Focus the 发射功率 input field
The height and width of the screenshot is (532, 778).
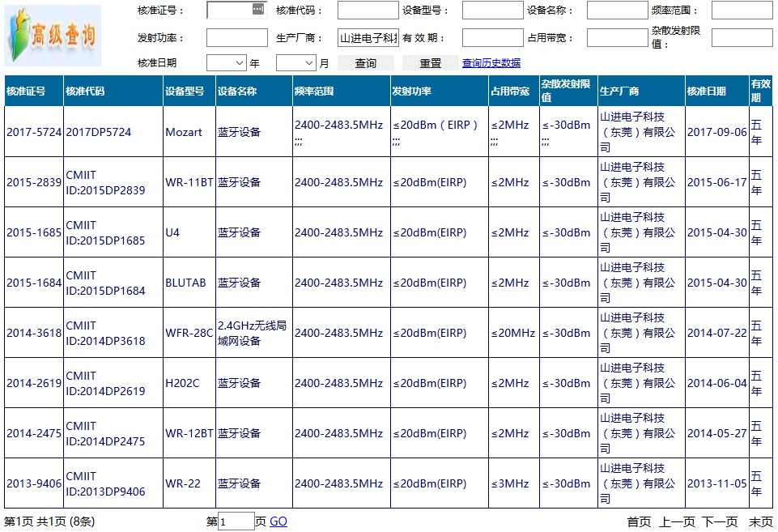236,38
